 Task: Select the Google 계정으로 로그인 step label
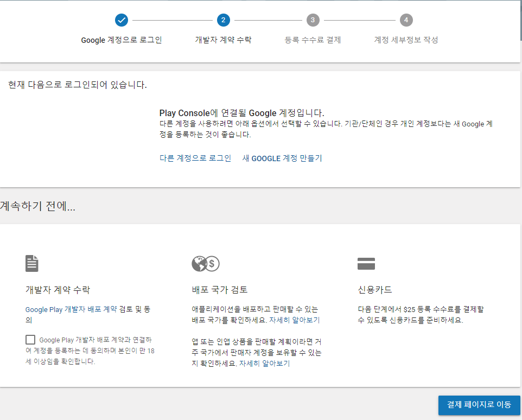122,40
